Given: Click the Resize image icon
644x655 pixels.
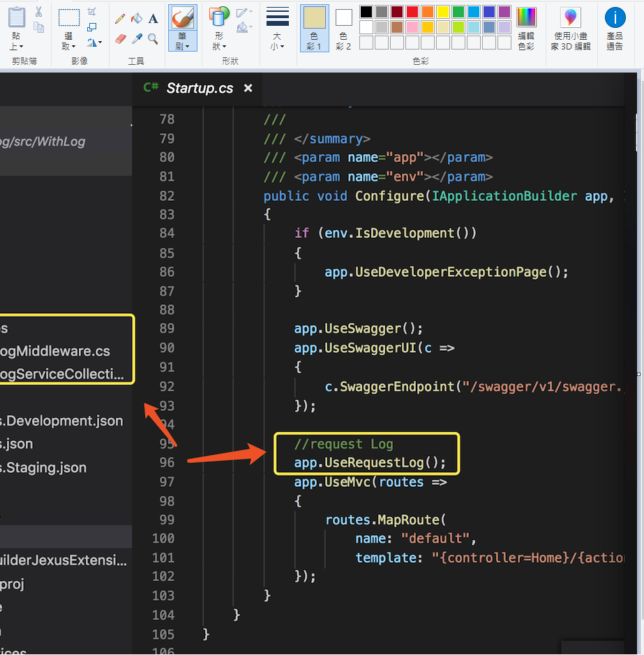Looking at the screenshot, I should pyautogui.click(x=92, y=27).
